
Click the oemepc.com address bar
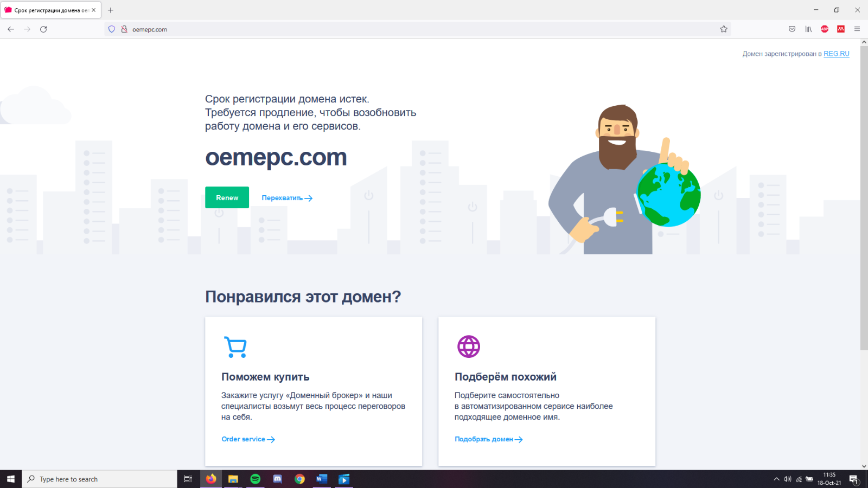pyautogui.click(x=418, y=29)
